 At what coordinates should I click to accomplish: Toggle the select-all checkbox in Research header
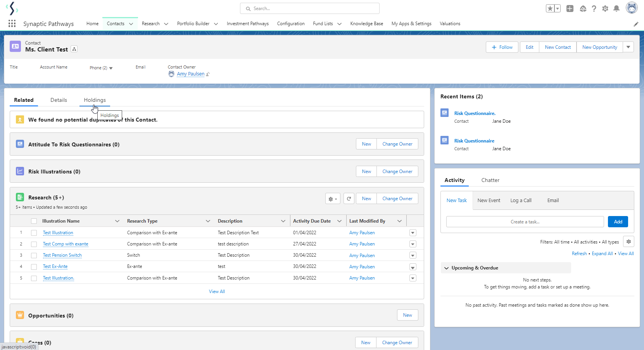point(34,221)
